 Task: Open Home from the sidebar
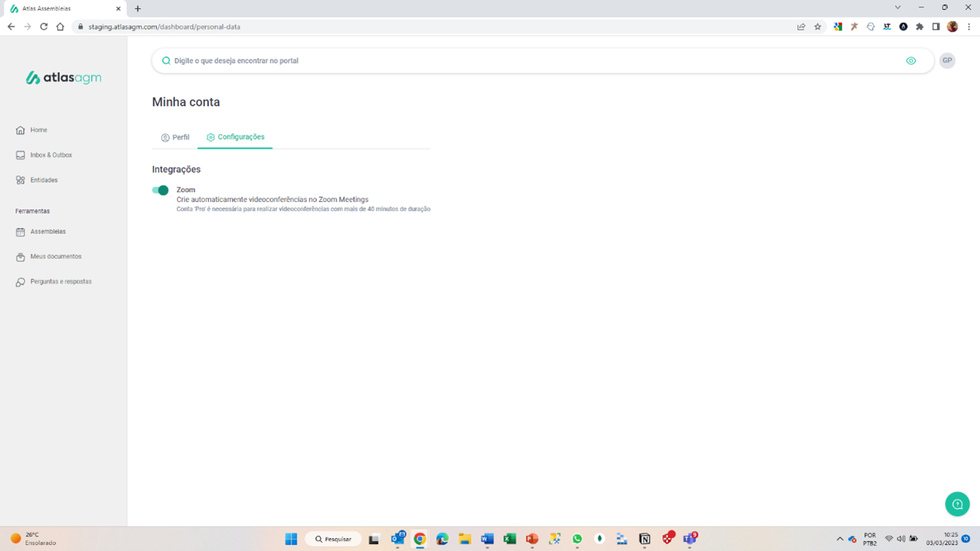coord(38,130)
